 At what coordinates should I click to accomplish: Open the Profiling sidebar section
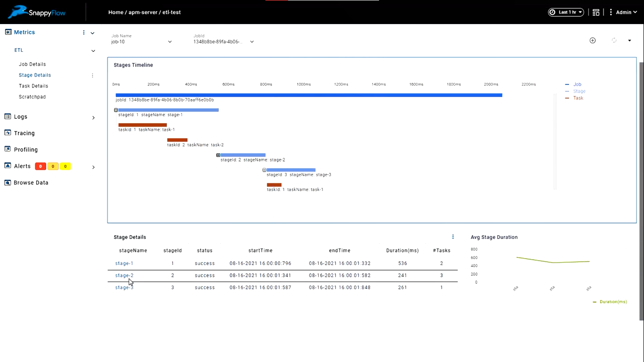[x=25, y=149]
